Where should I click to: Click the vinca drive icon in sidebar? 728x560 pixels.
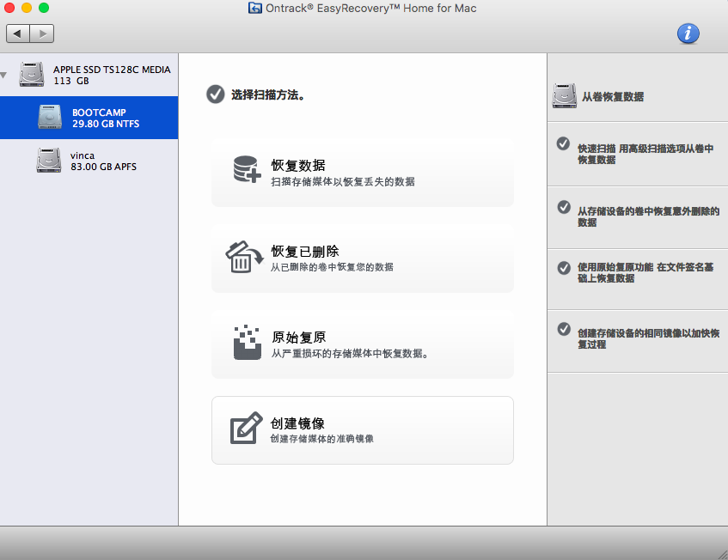pos(49,161)
